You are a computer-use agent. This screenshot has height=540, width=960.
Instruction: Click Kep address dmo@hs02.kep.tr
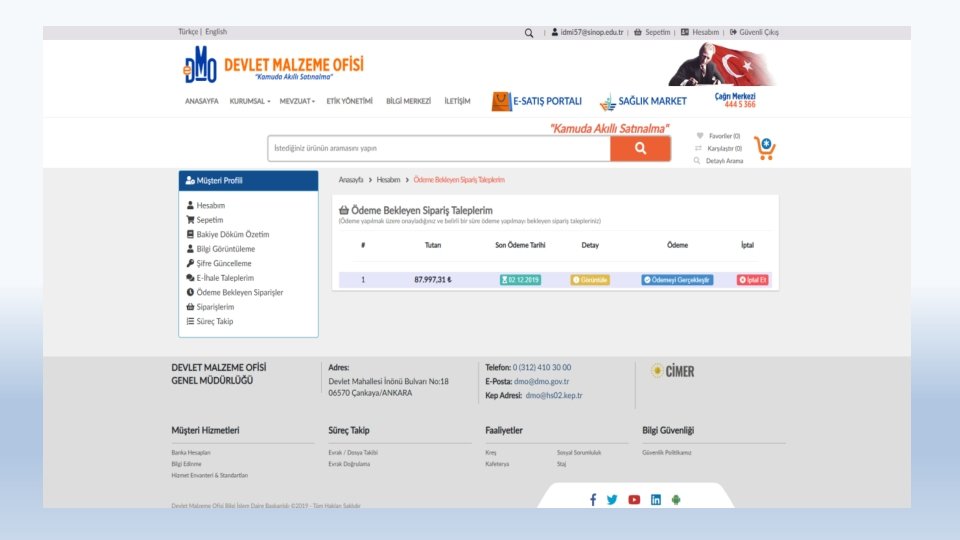(554, 396)
